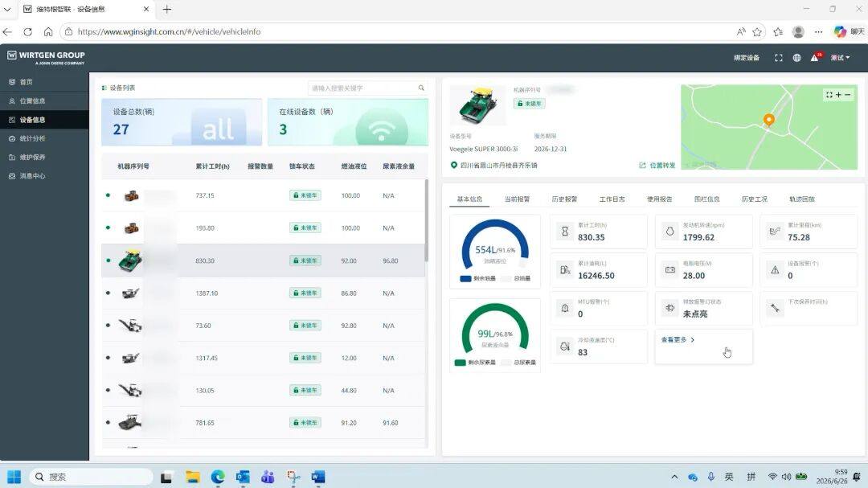Select device row with 830.30 hours
This screenshot has height=488, width=868.
click(264, 260)
